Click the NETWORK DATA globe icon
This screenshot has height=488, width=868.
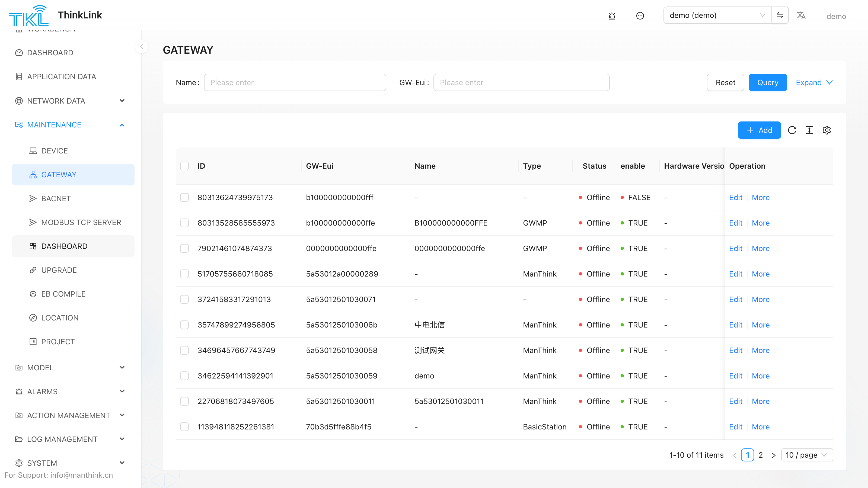coord(19,101)
